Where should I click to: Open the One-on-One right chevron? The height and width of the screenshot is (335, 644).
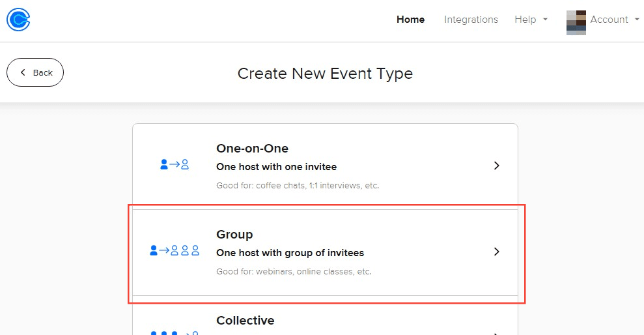point(497,166)
